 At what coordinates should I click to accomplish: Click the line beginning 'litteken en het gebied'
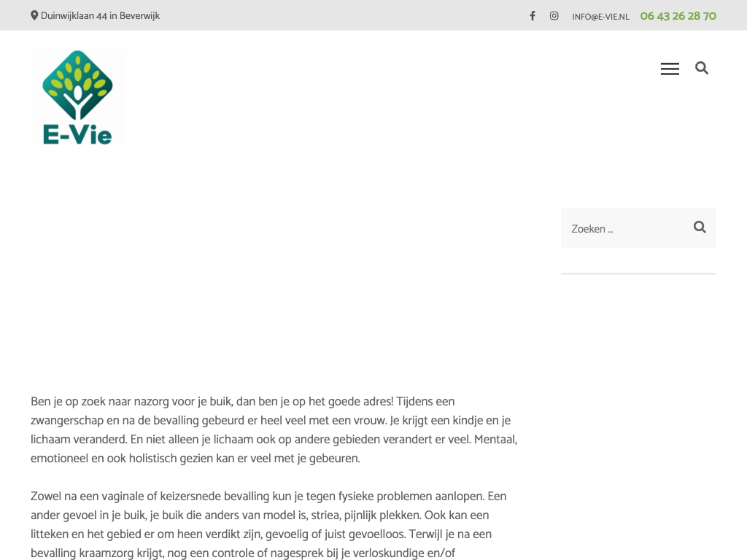[261, 534]
